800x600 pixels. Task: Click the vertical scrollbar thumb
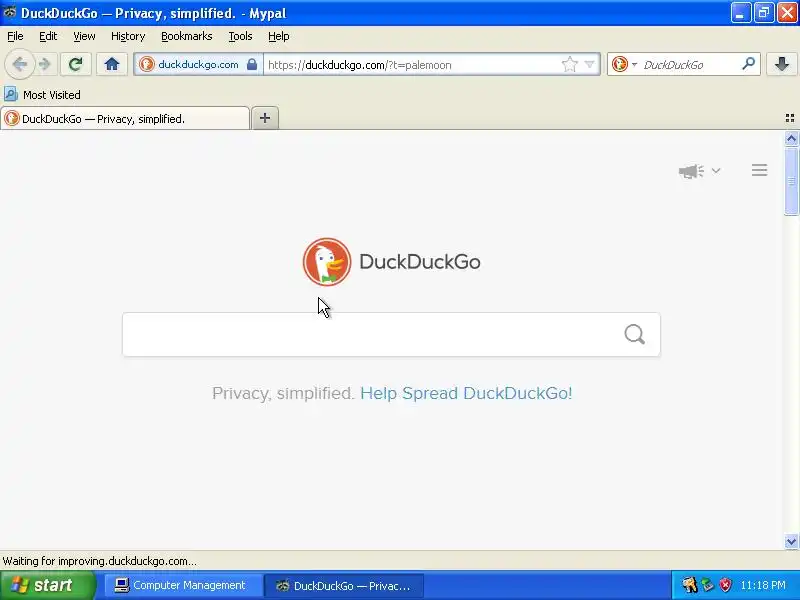pos(791,181)
